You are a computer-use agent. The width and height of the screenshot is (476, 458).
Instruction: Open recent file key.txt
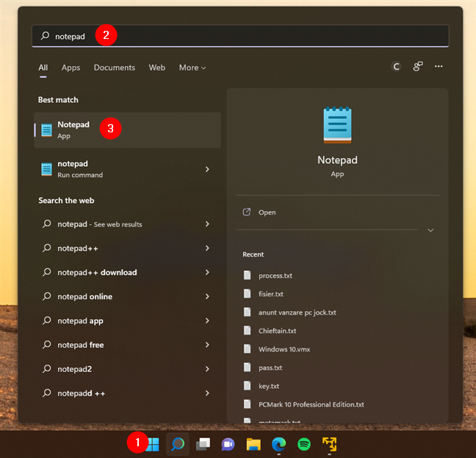tap(269, 386)
